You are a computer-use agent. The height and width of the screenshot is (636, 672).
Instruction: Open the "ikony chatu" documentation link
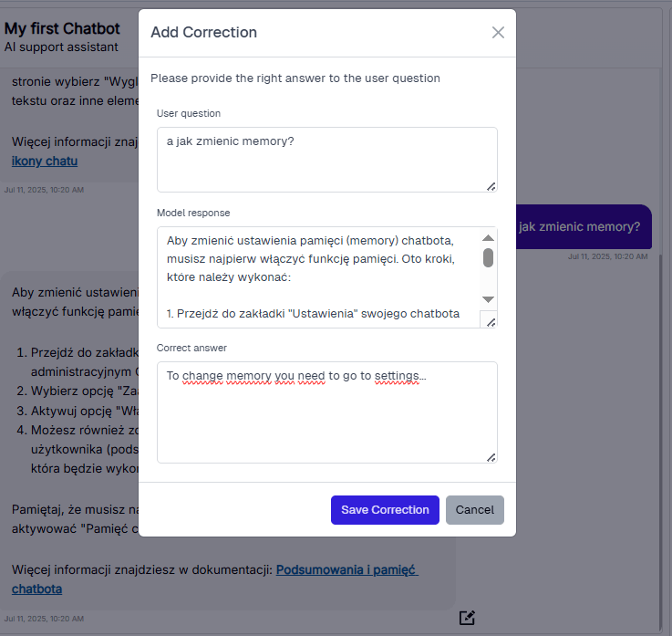(45, 162)
